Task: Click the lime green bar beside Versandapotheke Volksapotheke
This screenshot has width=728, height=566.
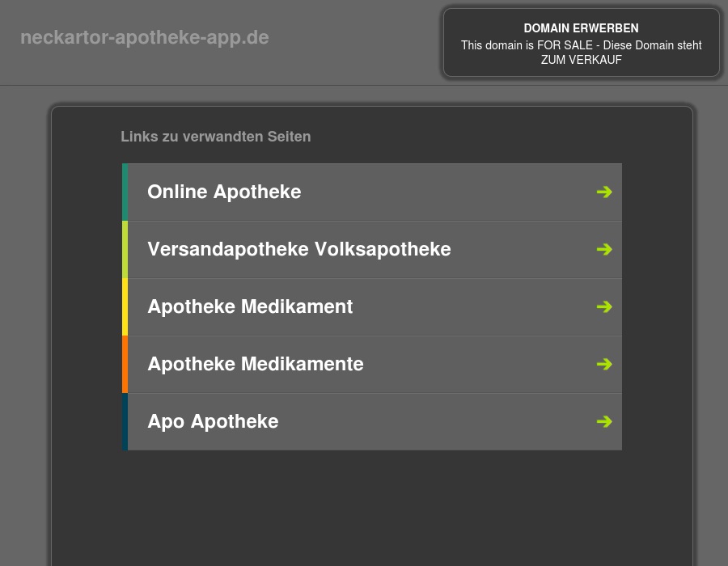Action: tap(125, 249)
